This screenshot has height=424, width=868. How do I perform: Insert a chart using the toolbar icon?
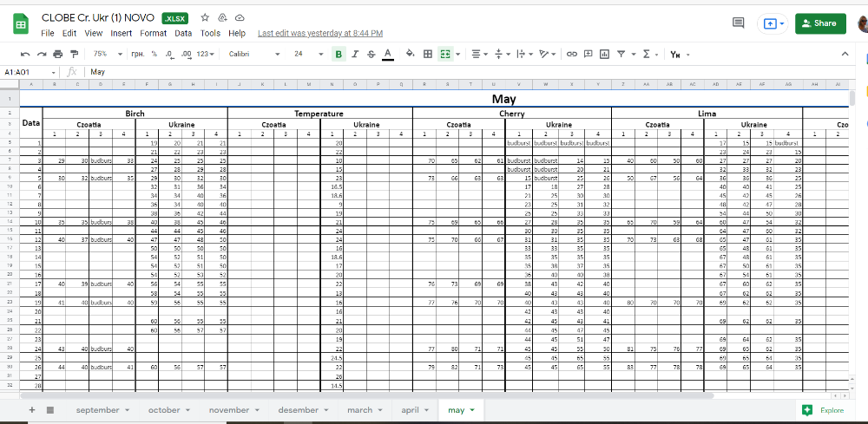click(x=605, y=54)
